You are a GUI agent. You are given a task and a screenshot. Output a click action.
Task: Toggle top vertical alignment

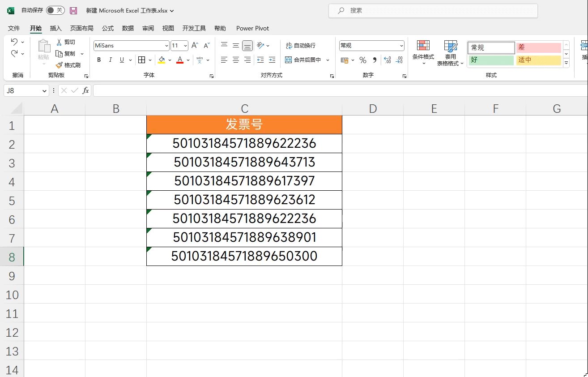[x=224, y=45]
